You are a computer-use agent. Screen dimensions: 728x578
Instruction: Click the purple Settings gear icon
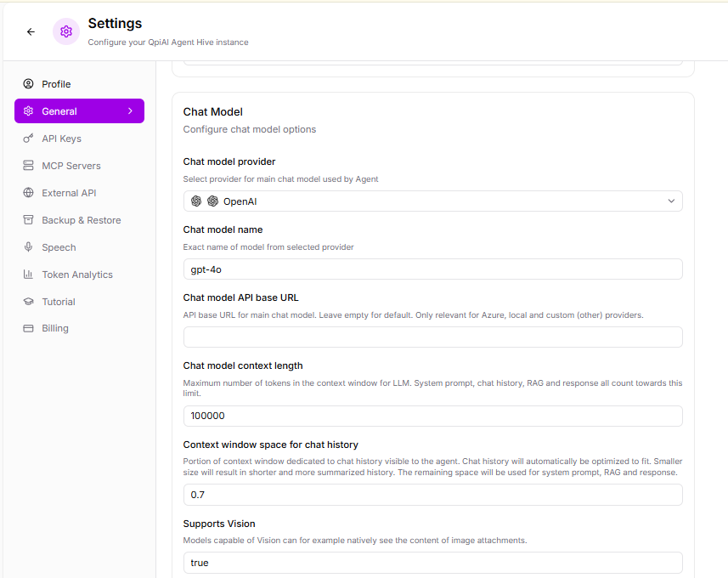tap(66, 31)
